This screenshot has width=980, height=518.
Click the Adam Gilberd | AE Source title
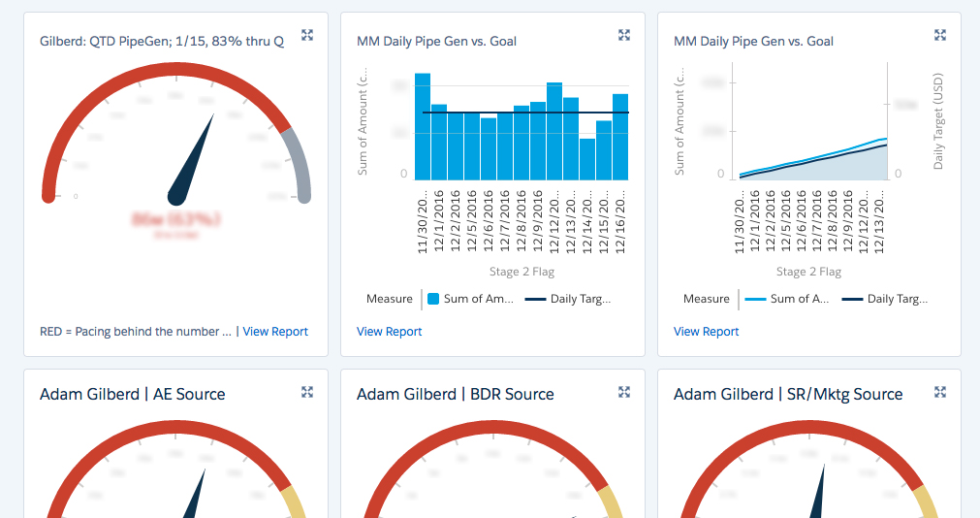(133, 394)
